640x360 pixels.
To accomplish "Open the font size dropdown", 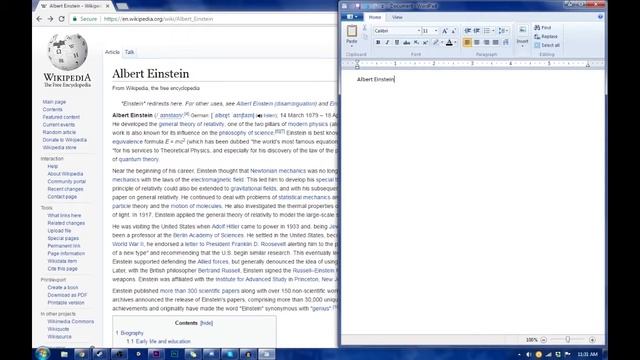I will [x=436, y=31].
